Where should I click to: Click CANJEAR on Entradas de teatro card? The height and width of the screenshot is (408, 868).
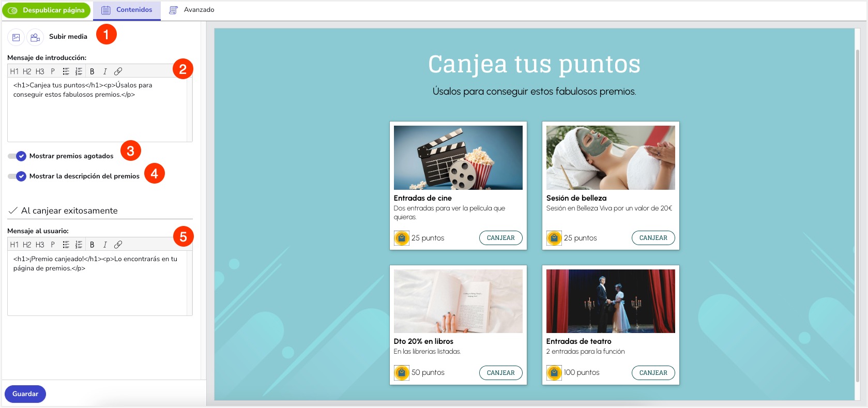(x=653, y=373)
